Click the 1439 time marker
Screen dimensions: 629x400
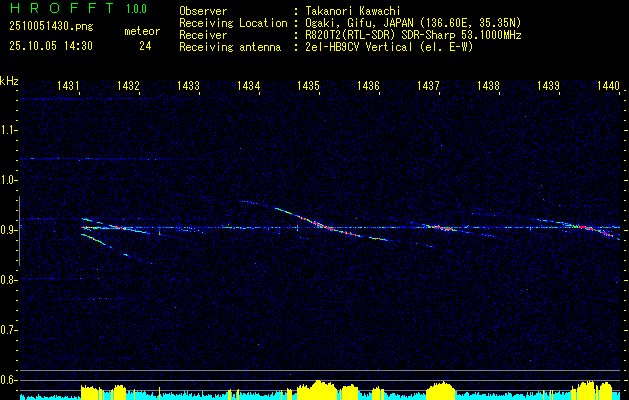point(548,85)
